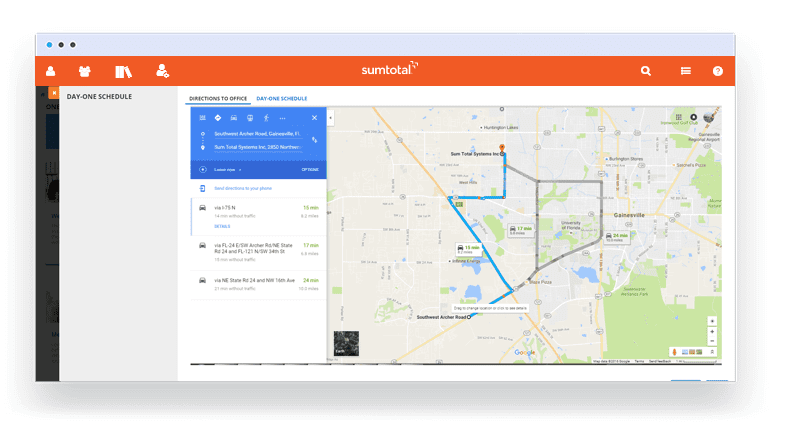Click Send directions to your phone link
This screenshot has height=424, width=788.
[243, 188]
